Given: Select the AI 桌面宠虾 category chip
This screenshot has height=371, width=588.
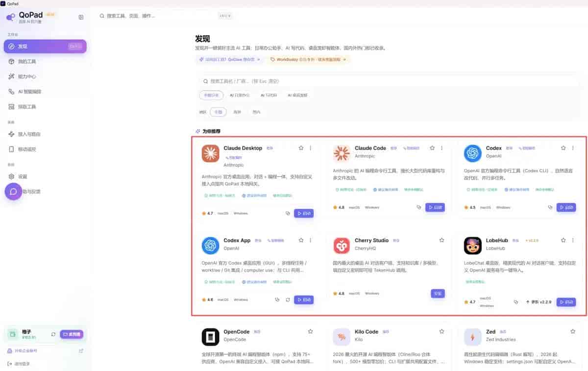Looking at the screenshot, I should tap(297, 95).
